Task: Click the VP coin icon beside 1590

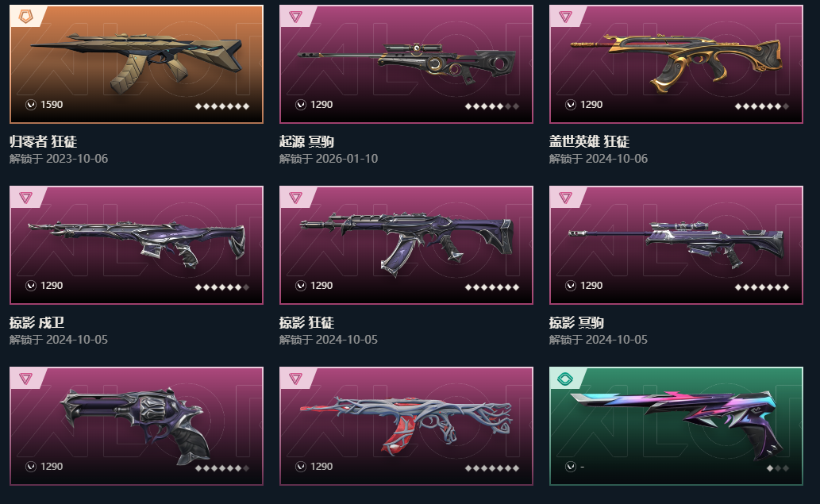Action: coord(31,105)
